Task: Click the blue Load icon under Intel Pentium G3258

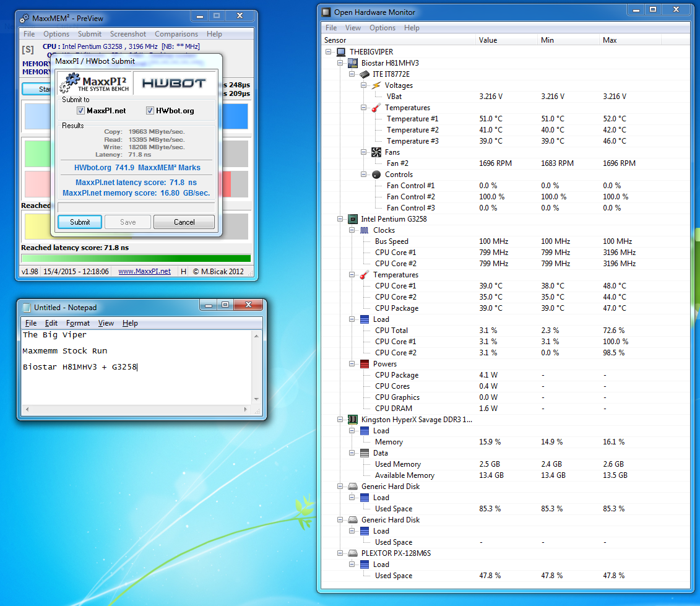Action: pos(365,319)
